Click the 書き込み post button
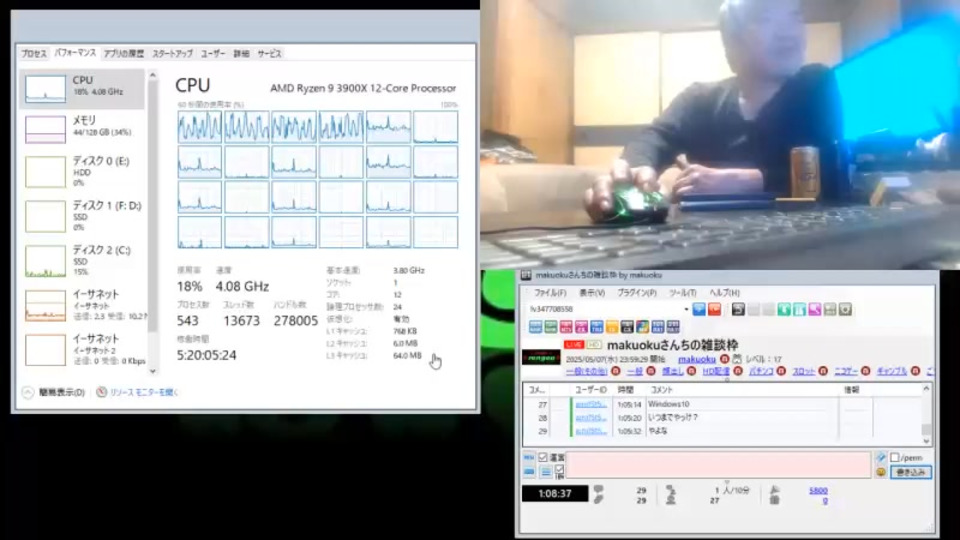 pyautogui.click(x=910, y=472)
